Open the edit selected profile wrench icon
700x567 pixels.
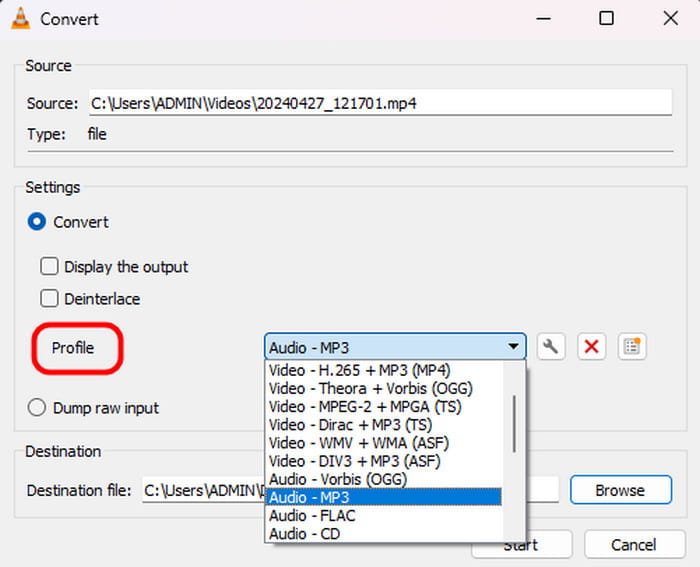551,346
